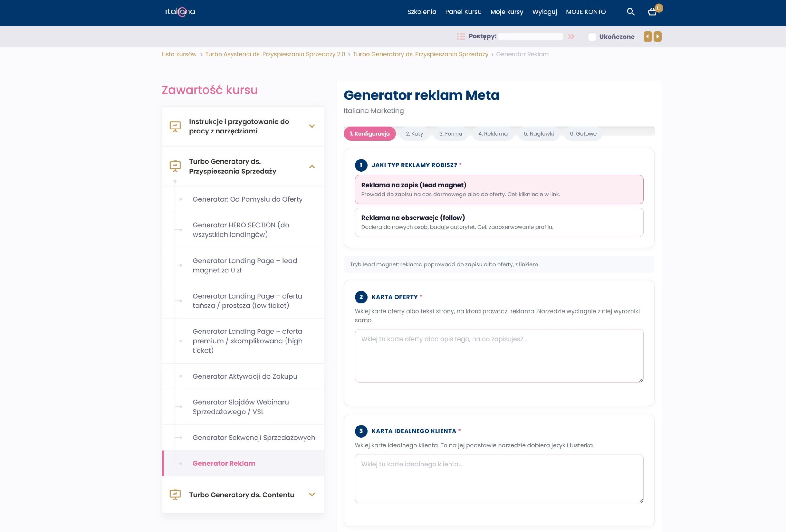The image size is (786, 532).
Task: Open the shopping basket icon
Action: [652, 12]
